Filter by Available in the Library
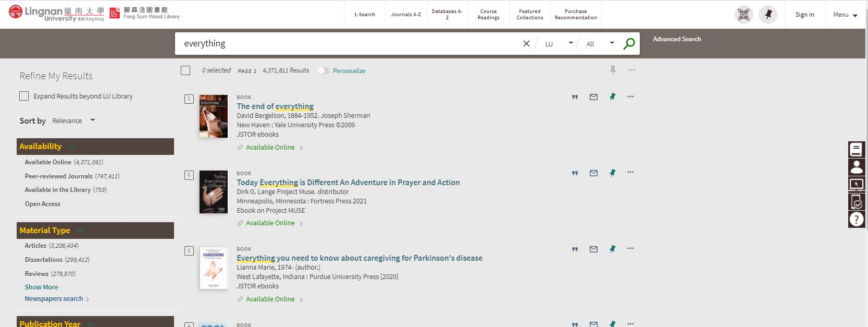 click(66, 190)
